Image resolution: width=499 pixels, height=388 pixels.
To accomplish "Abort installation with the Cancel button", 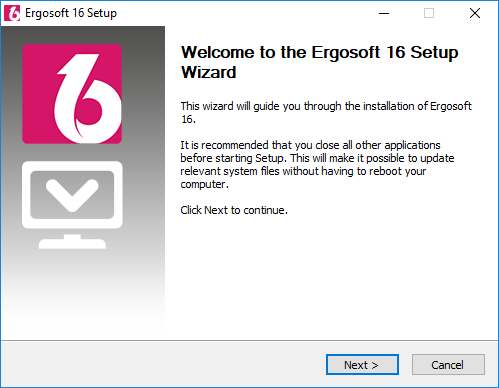I will [448, 365].
